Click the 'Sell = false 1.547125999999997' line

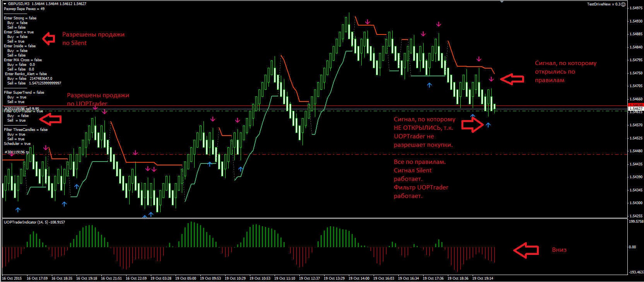pyautogui.click(x=34, y=83)
